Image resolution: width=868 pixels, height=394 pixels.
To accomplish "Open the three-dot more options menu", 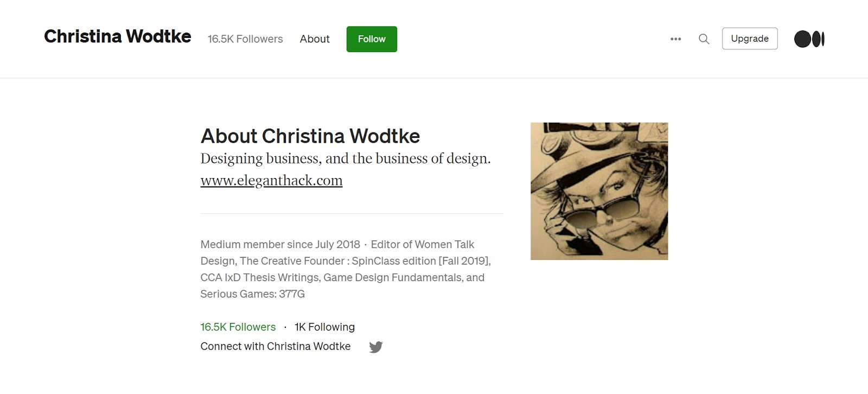I will (x=675, y=39).
